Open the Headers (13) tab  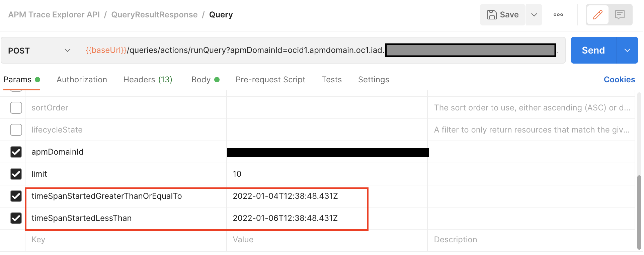point(148,80)
